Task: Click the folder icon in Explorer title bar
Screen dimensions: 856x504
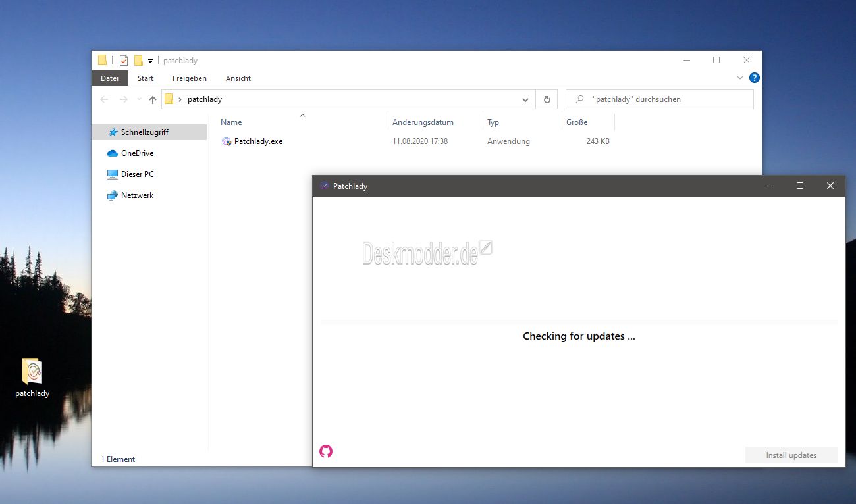Action: pyautogui.click(x=102, y=61)
